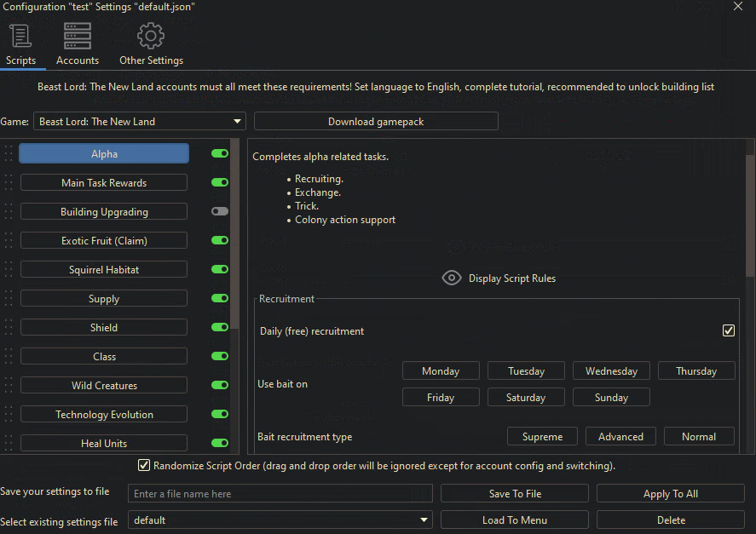Click the drag handle beside Alpha script
Screen dimensions: 756x534
pyautogui.click(x=9, y=154)
